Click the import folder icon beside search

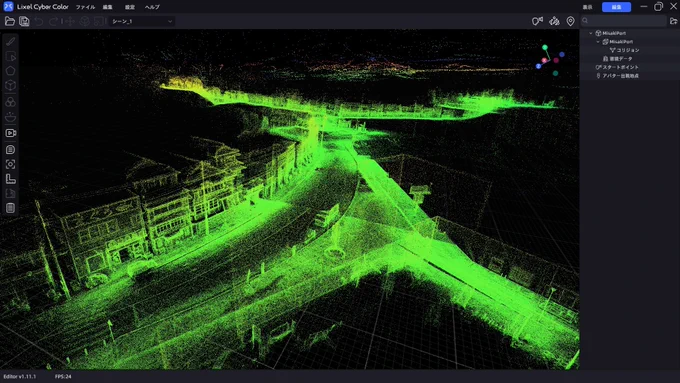[x=673, y=21]
